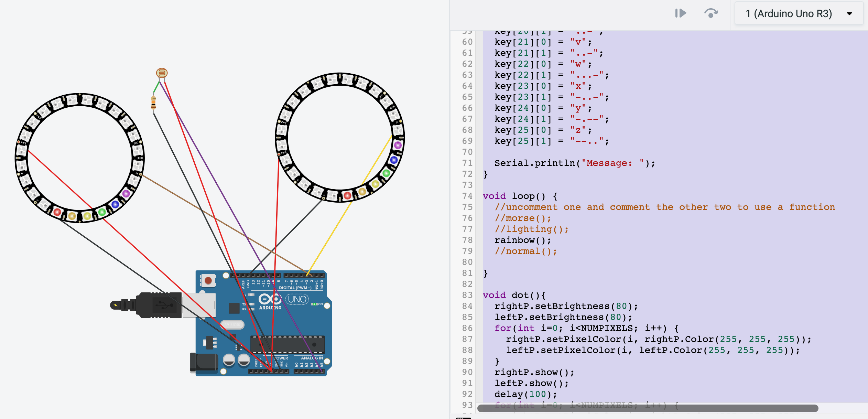Screen dimensions: 868x419
Task: Click the rightP.setPixelColor line 87
Action: click(x=659, y=339)
